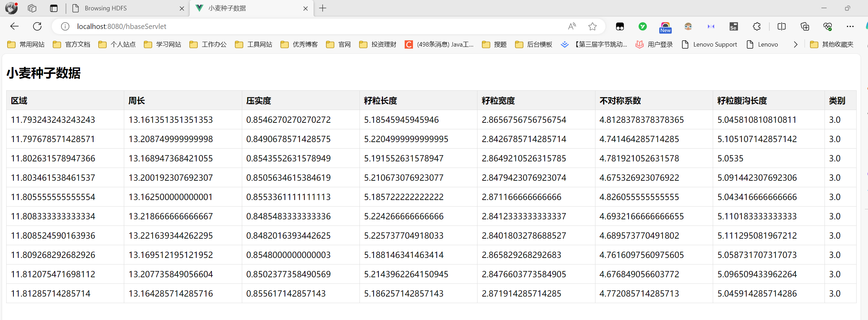Open the (498条消息) Java bookmark
Image resolution: width=868 pixels, height=320 pixels.
(439, 44)
